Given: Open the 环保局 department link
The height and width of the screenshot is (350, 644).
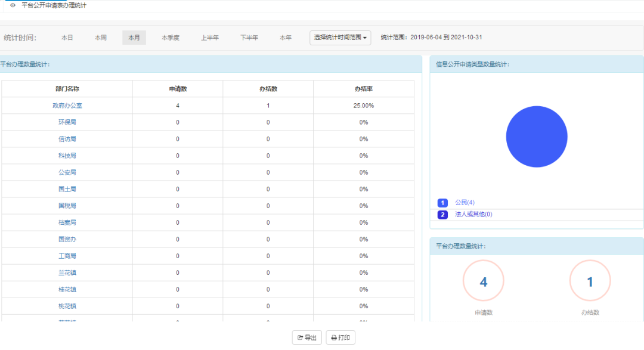Looking at the screenshot, I should point(67,122).
